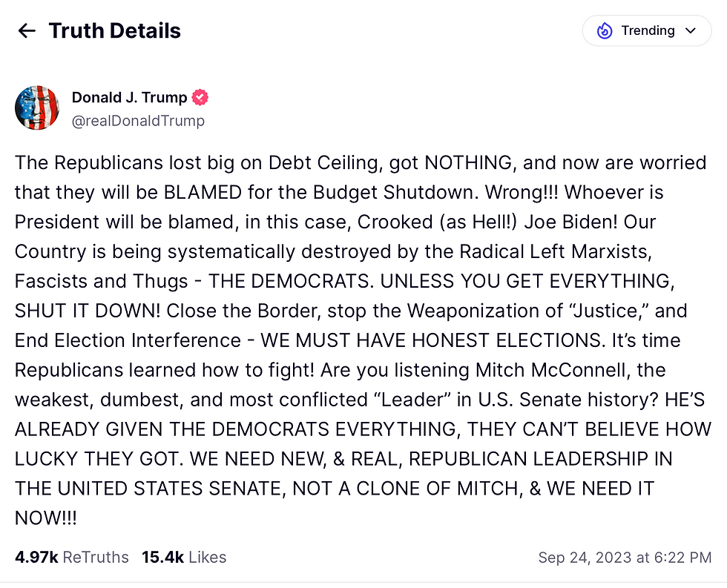View the 15.4k Likes list
The height and width of the screenshot is (588, 727).
[184, 557]
